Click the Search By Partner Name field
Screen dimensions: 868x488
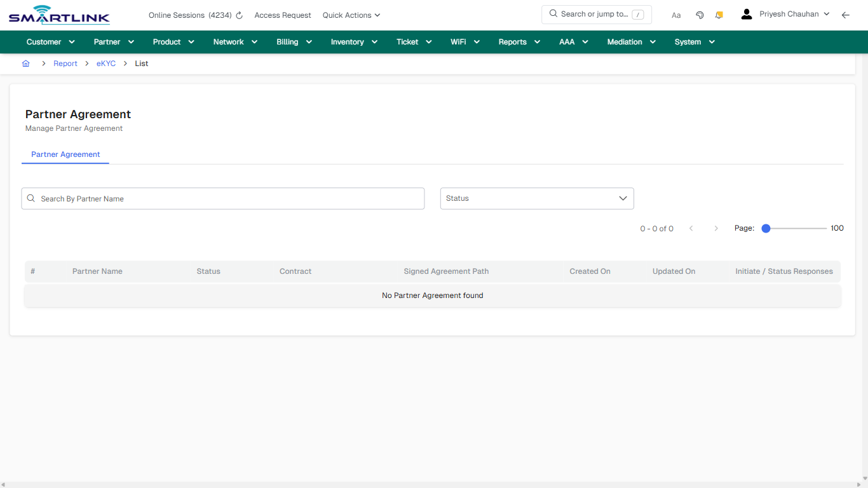tap(222, 198)
